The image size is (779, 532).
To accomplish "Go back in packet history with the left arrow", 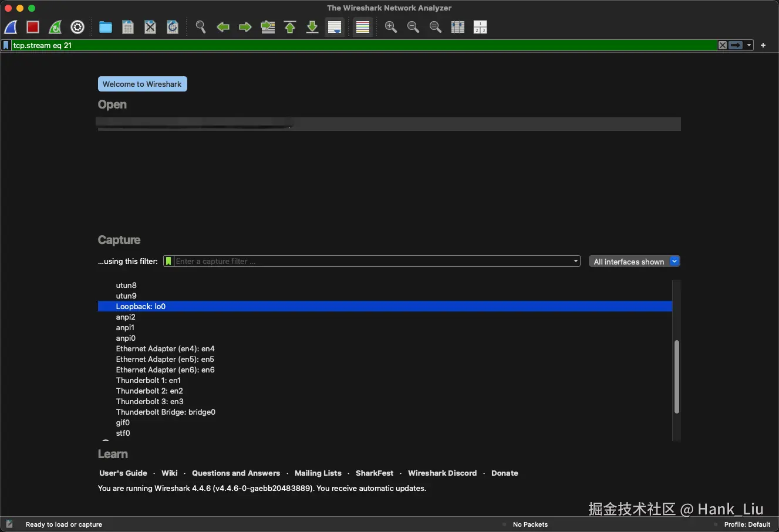I will [223, 27].
